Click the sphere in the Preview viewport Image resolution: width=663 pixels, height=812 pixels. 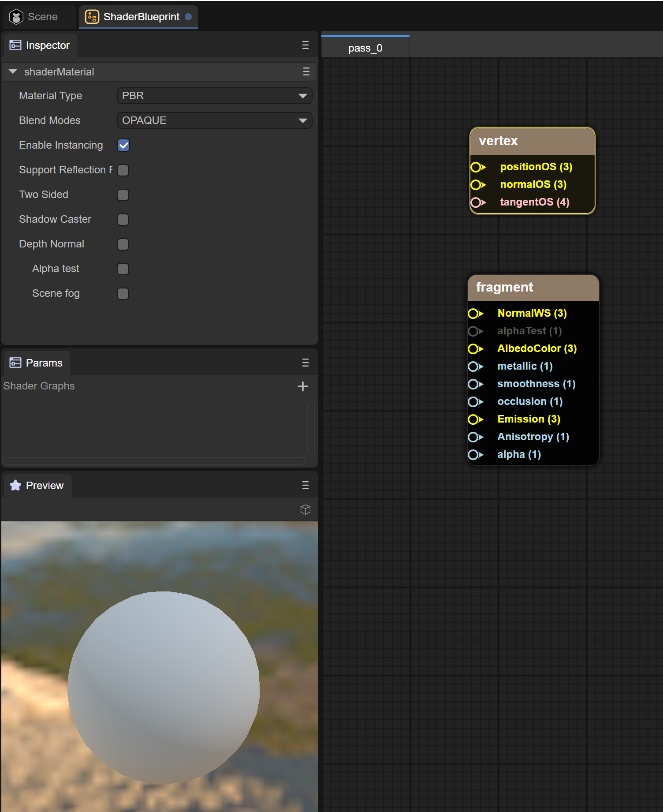click(x=164, y=687)
